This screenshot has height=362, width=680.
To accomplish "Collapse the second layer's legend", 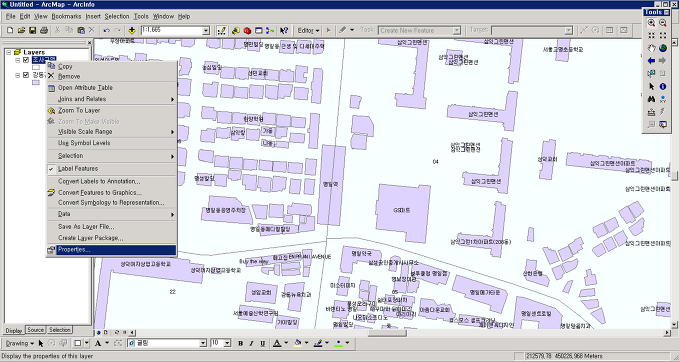I will click(x=17, y=75).
